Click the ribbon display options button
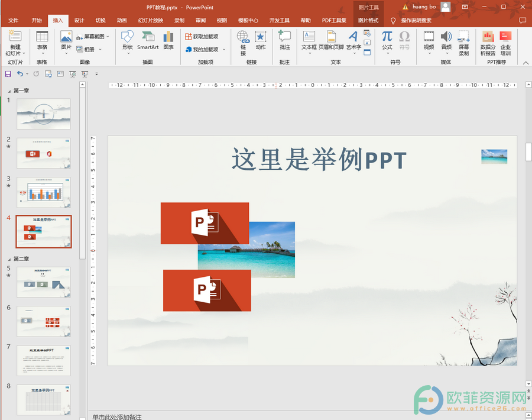This screenshot has height=420, width=532. tap(465, 7)
